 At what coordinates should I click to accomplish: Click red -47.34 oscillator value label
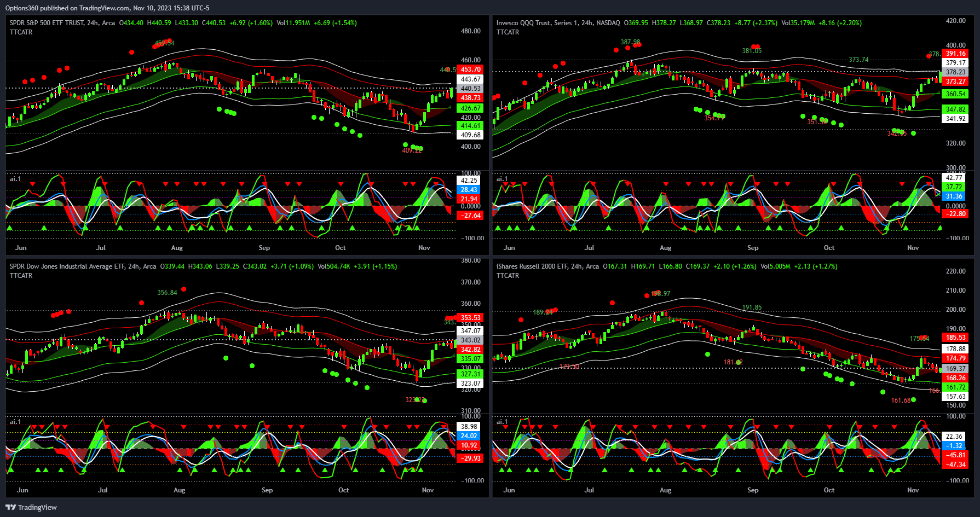click(x=956, y=464)
